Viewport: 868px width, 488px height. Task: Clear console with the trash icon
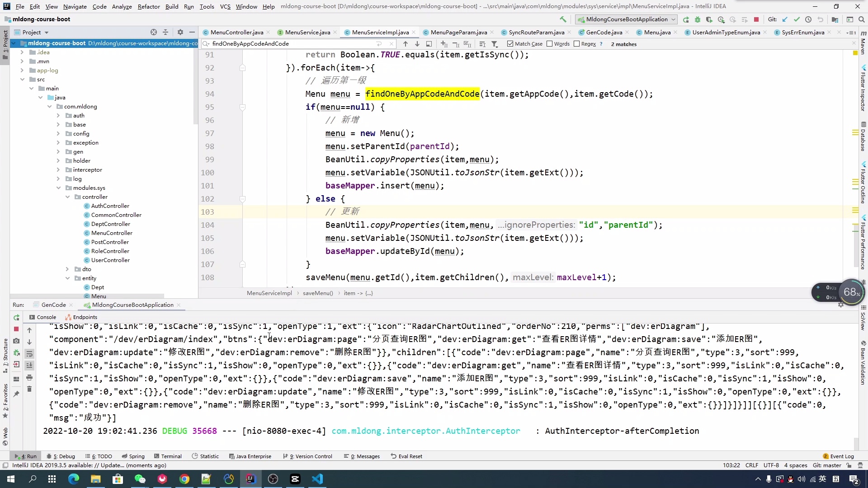(29, 389)
